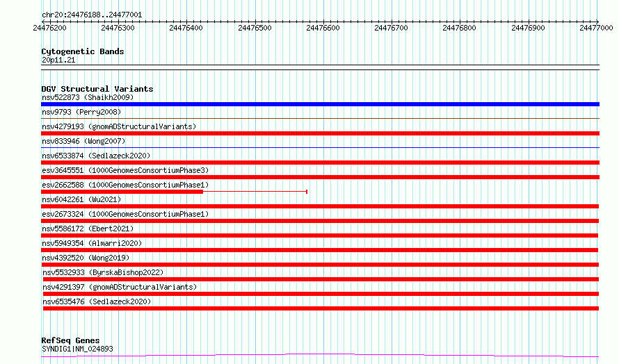This screenshot has height=364, width=619.
Task: Click the magenta SYNDIG1 gene line
Action: click(x=320, y=356)
